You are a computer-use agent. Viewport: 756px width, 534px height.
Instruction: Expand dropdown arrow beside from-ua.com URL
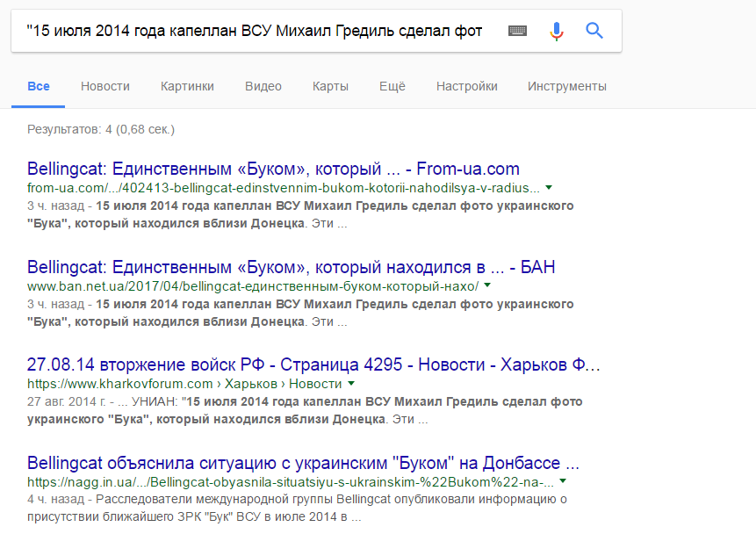(x=549, y=187)
